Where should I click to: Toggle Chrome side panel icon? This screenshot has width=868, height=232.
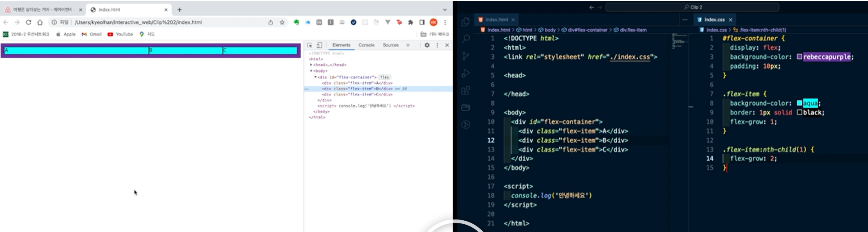point(422,22)
